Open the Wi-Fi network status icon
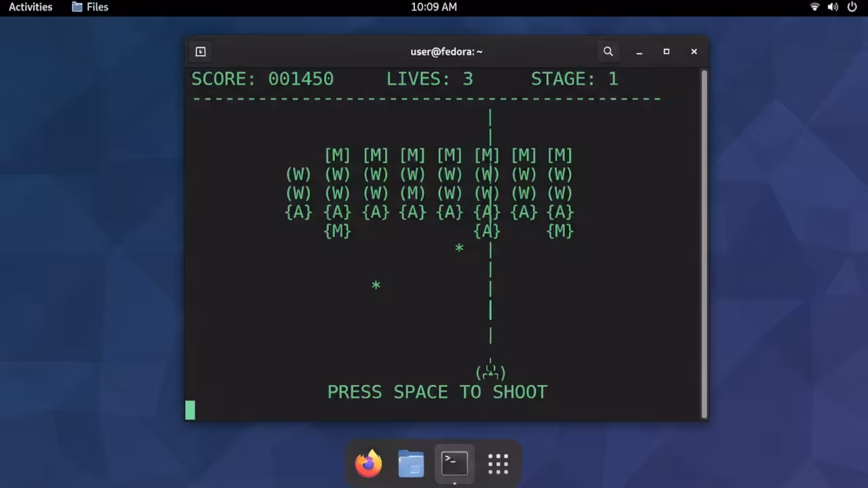Image resolution: width=868 pixels, height=488 pixels. 814,7
